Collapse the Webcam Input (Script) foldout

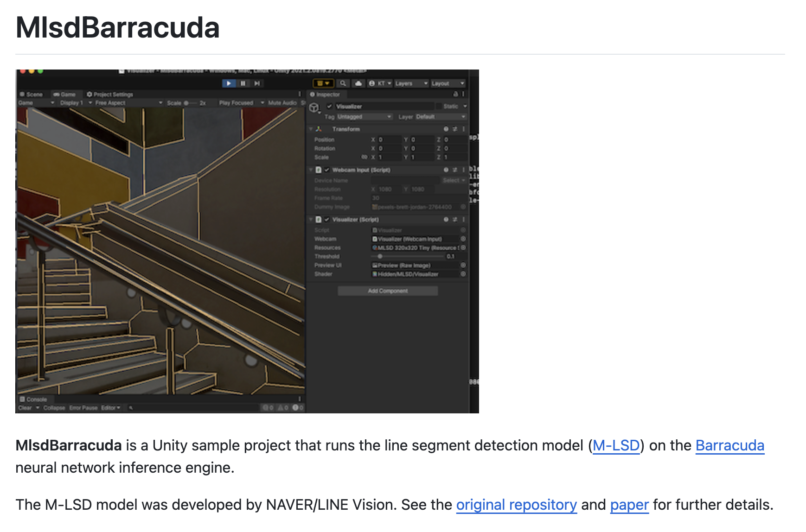click(x=311, y=170)
